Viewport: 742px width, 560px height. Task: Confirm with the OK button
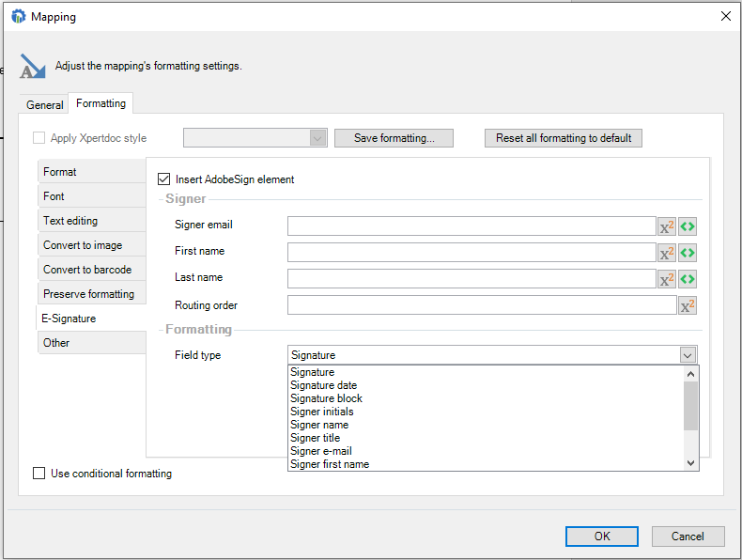pyautogui.click(x=602, y=537)
